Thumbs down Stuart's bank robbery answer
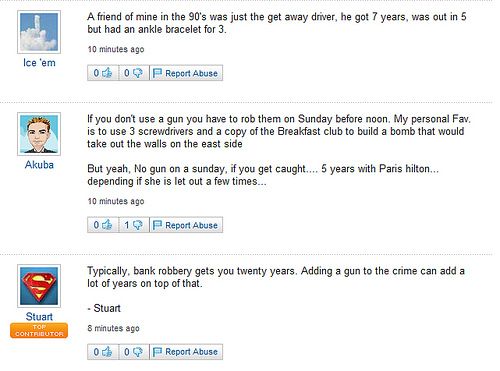Image resolution: width=500 pixels, height=371 pixels. pyautogui.click(x=134, y=352)
